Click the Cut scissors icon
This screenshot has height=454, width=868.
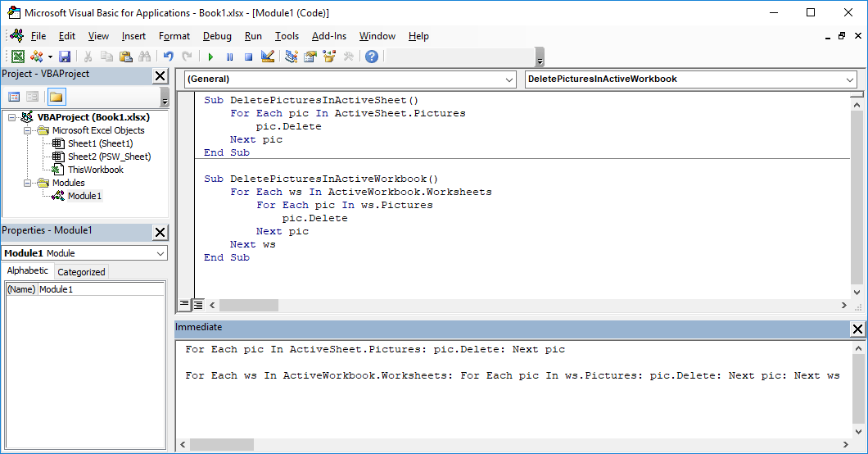click(88, 57)
